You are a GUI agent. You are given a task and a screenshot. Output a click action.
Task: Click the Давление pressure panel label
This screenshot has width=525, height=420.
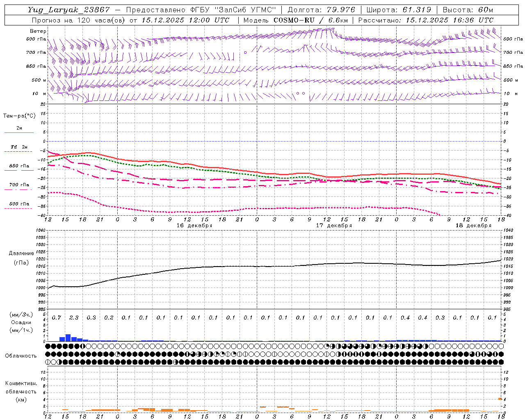(21, 253)
